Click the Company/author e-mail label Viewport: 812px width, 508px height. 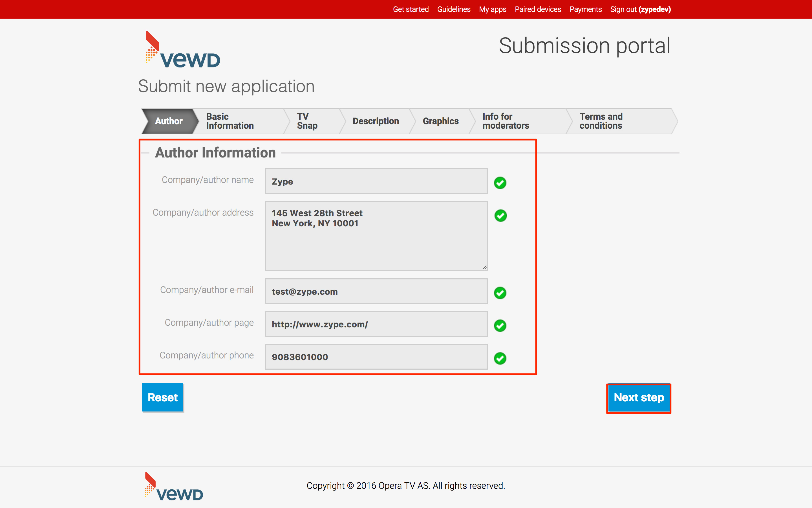(207, 290)
